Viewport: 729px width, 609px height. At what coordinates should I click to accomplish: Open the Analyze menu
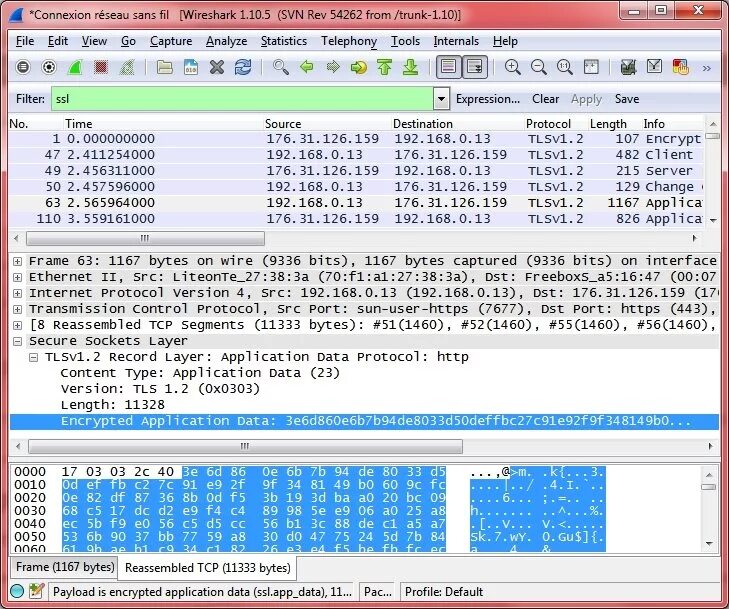point(226,41)
